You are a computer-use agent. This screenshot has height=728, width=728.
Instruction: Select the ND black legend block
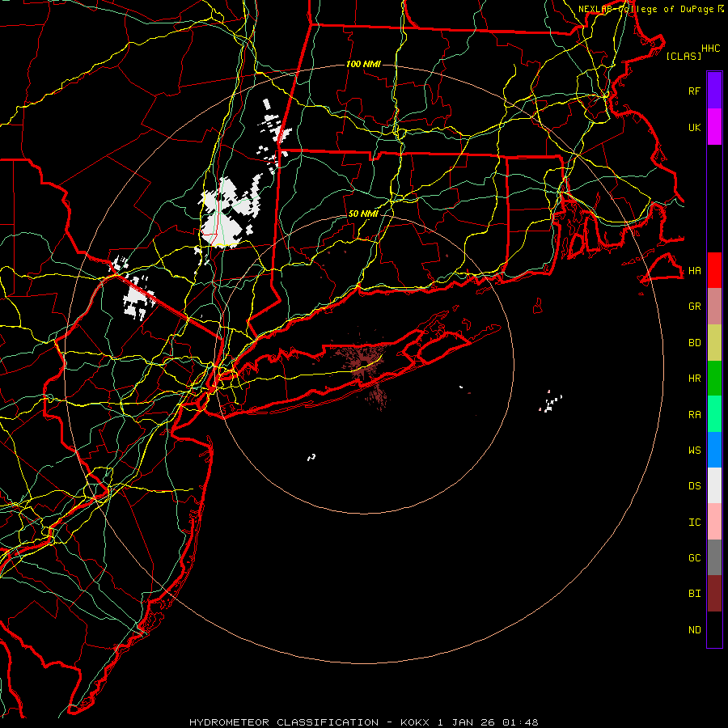pyautogui.click(x=714, y=629)
